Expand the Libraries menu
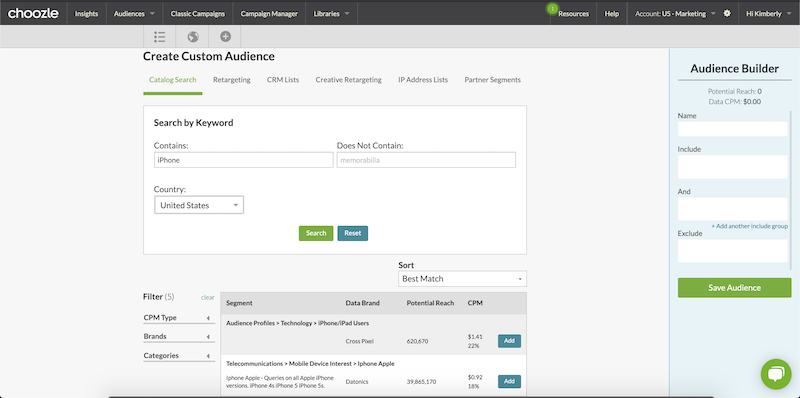The image size is (800, 398). click(331, 14)
